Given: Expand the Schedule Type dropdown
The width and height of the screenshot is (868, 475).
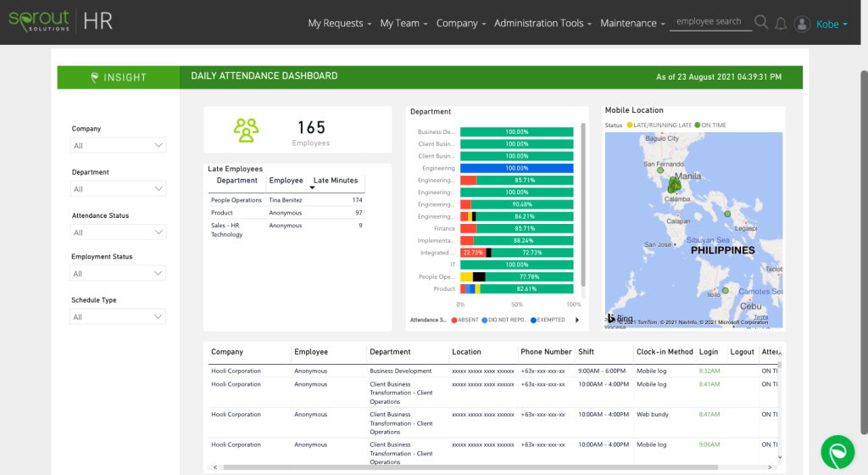Looking at the screenshot, I should tap(118, 316).
